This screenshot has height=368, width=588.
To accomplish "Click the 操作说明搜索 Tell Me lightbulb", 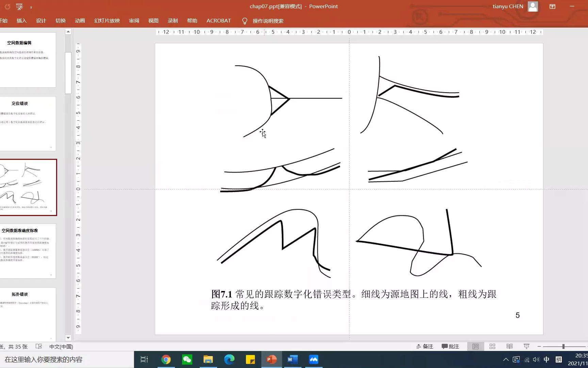I will [x=244, y=21].
